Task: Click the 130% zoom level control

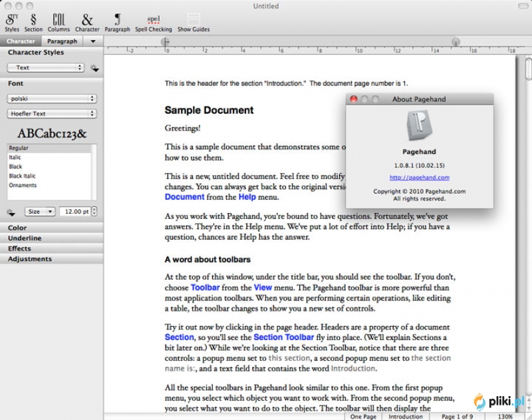Action: click(505, 417)
